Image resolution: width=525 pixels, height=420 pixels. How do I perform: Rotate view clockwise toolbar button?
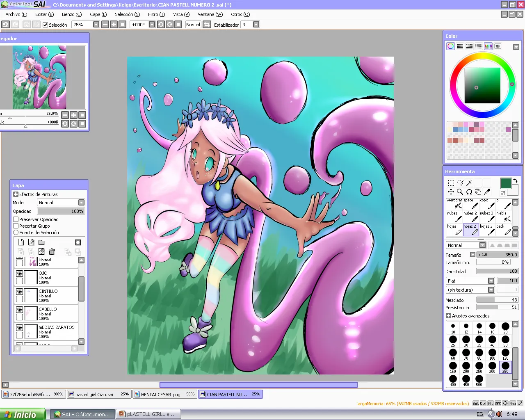click(x=169, y=25)
